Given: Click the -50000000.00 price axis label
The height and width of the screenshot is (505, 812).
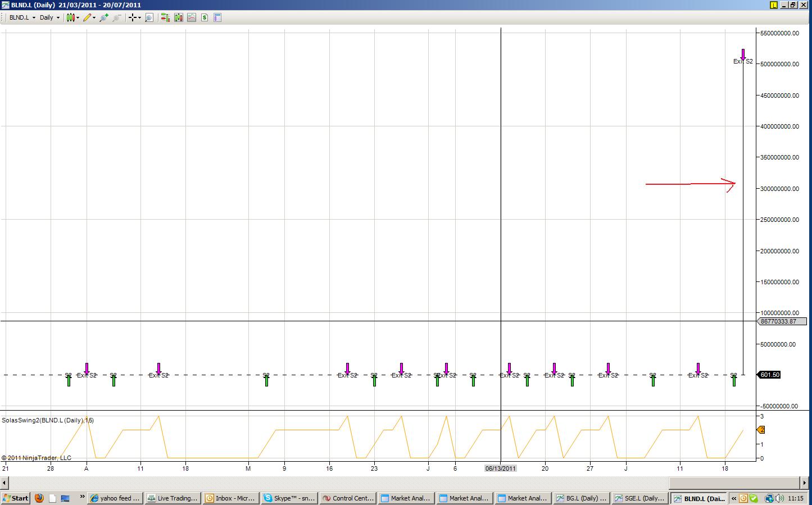Looking at the screenshot, I should click(x=779, y=406).
